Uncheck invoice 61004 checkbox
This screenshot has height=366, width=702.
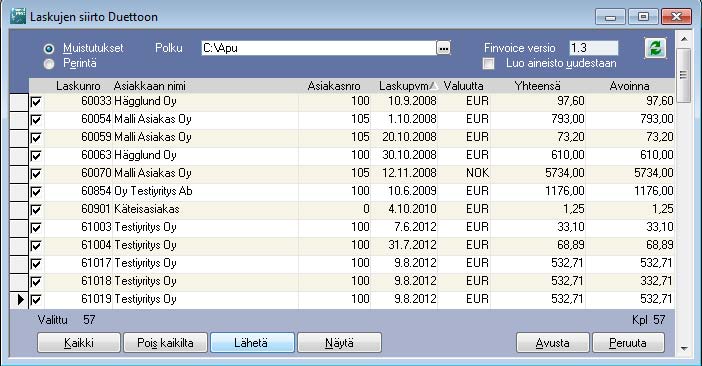click(x=36, y=245)
